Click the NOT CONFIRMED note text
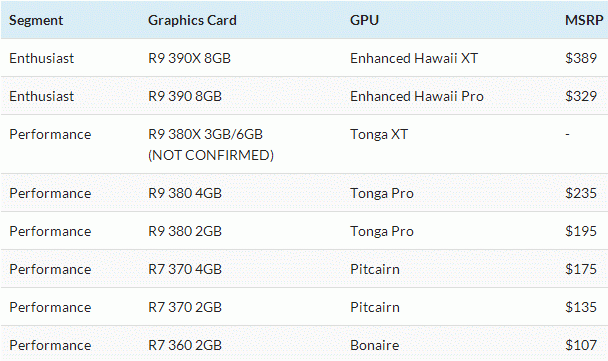Screen dimensions: 608x361 (x=211, y=155)
